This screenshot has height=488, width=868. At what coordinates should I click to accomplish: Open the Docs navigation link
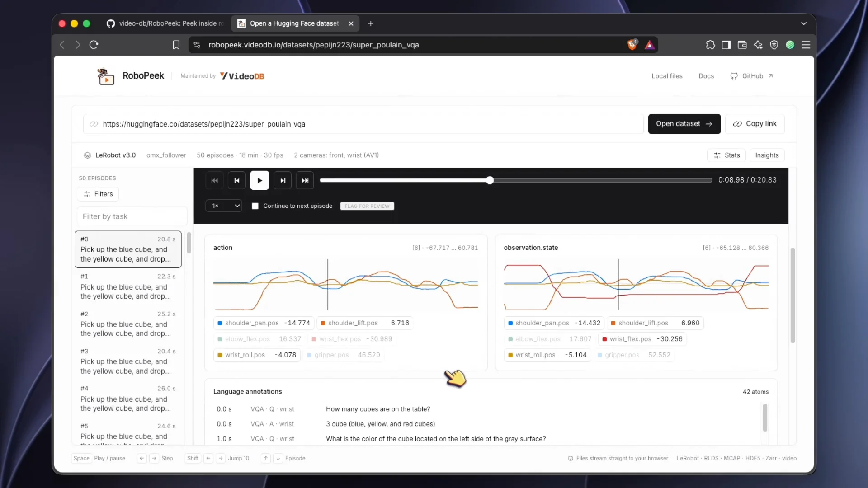(x=706, y=76)
